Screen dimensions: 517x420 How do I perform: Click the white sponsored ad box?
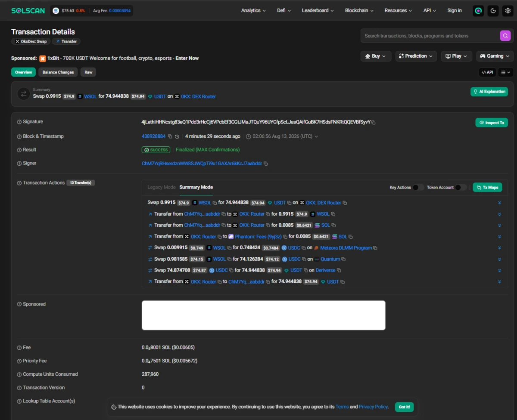(263, 315)
